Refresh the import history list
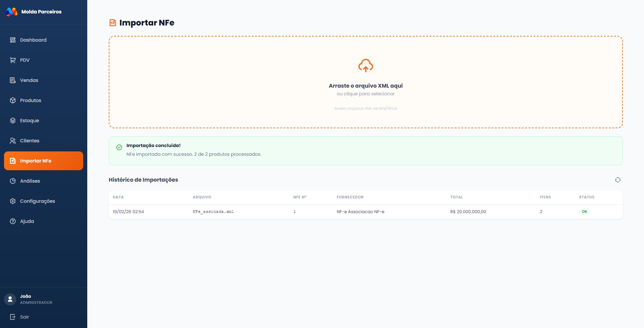The width and height of the screenshot is (644, 328). point(617,180)
